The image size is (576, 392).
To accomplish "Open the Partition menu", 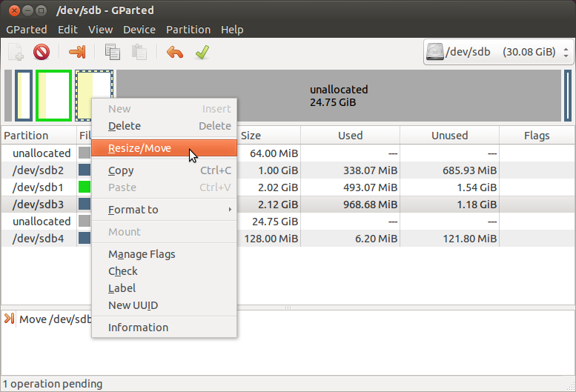I will point(188,30).
